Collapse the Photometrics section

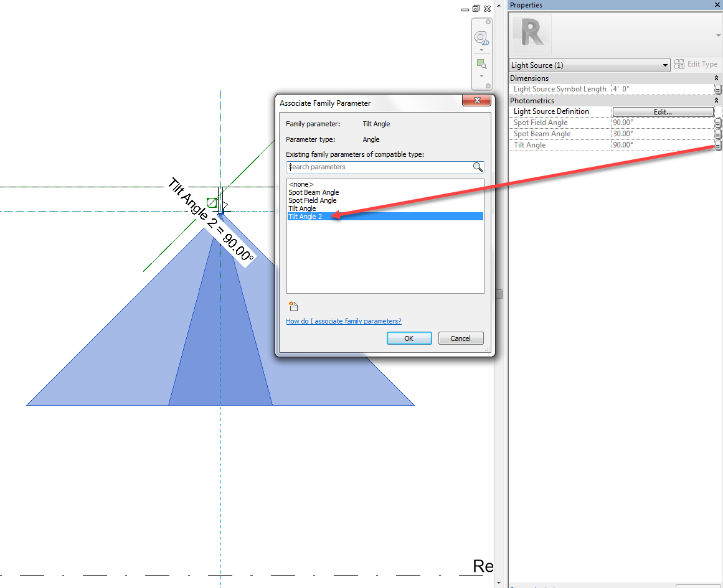point(716,100)
